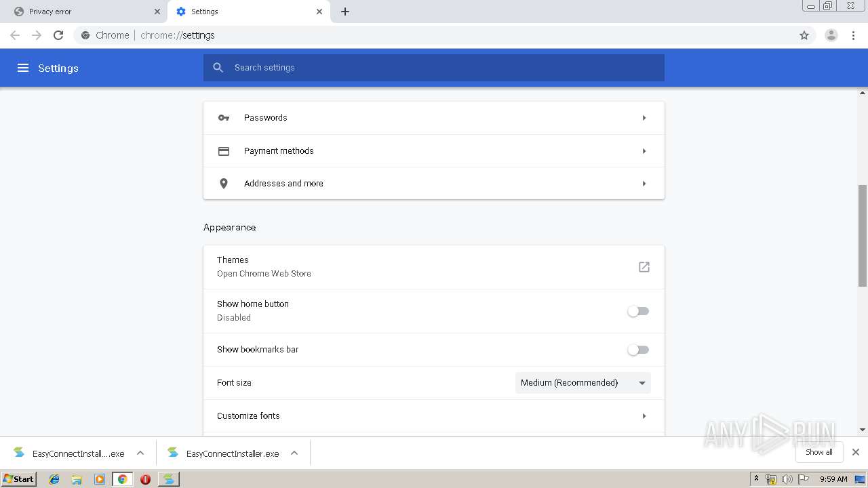Click the chrome://settings address bar
The image size is (868, 488).
[x=434, y=35]
